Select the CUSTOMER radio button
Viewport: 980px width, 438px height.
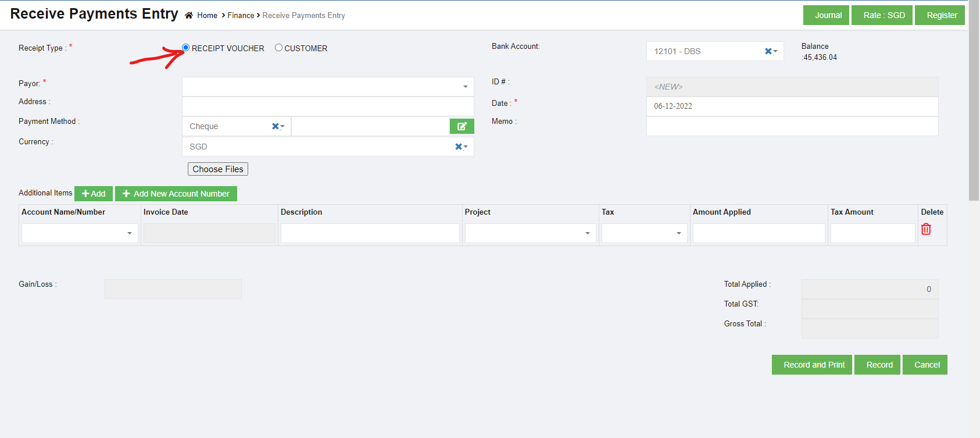(279, 48)
